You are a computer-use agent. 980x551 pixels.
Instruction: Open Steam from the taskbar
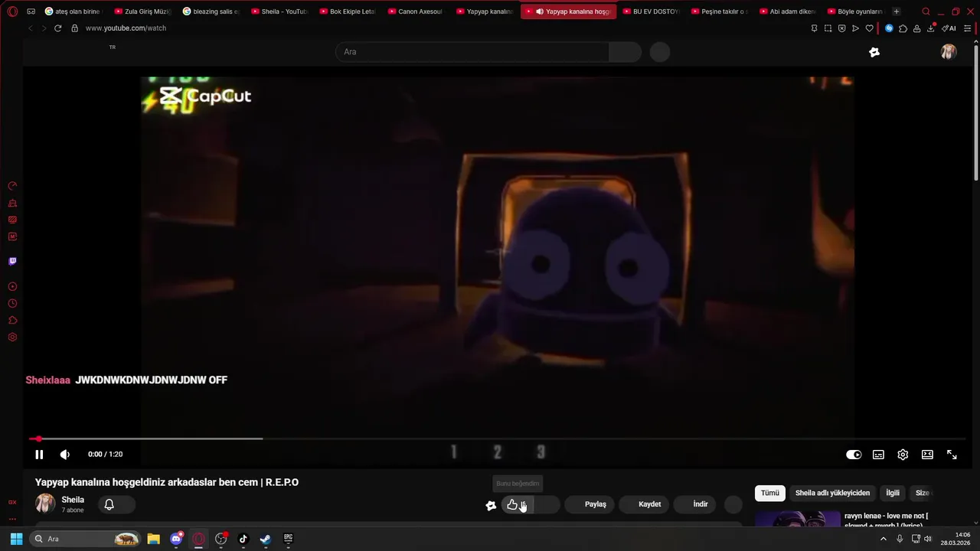pos(266,539)
